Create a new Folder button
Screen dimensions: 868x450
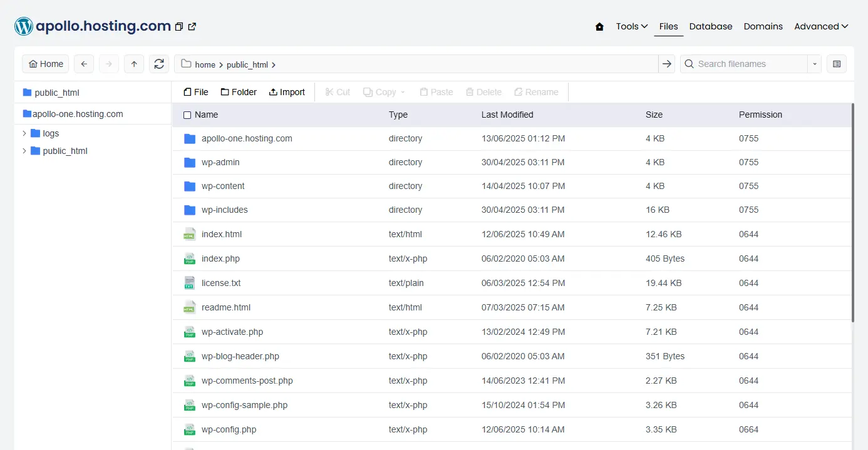coord(239,92)
